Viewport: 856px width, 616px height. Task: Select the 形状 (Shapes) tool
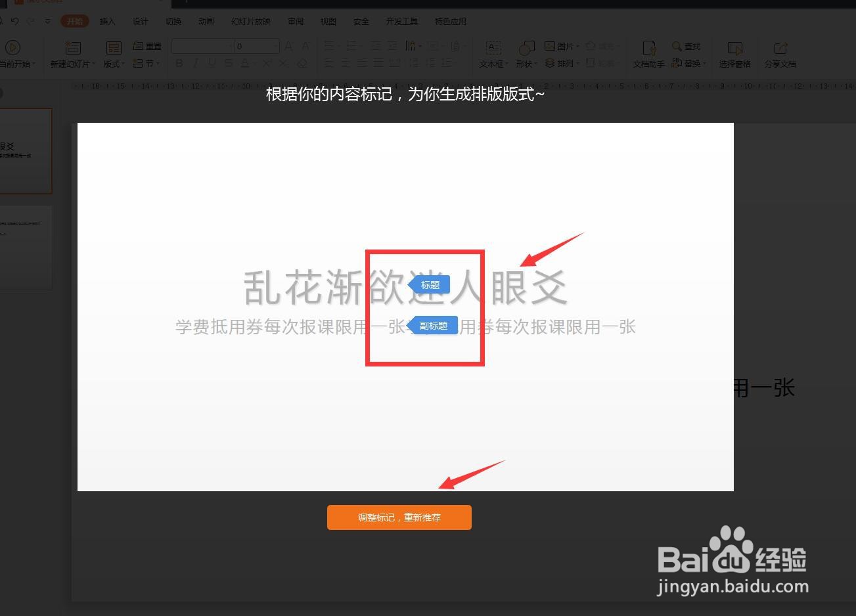pos(526,53)
